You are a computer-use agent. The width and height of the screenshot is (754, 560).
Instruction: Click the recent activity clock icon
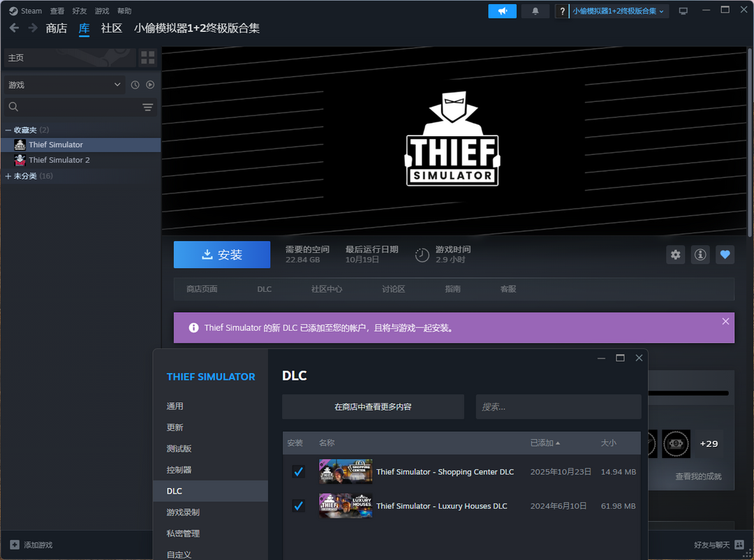click(x=135, y=84)
